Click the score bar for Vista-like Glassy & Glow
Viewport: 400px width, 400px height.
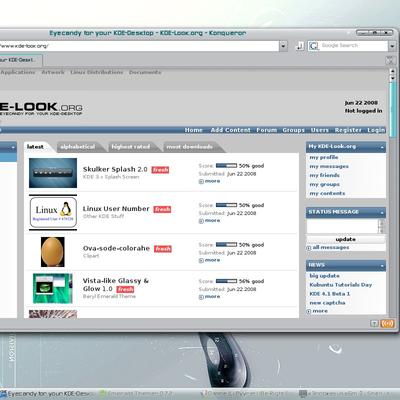click(226, 281)
